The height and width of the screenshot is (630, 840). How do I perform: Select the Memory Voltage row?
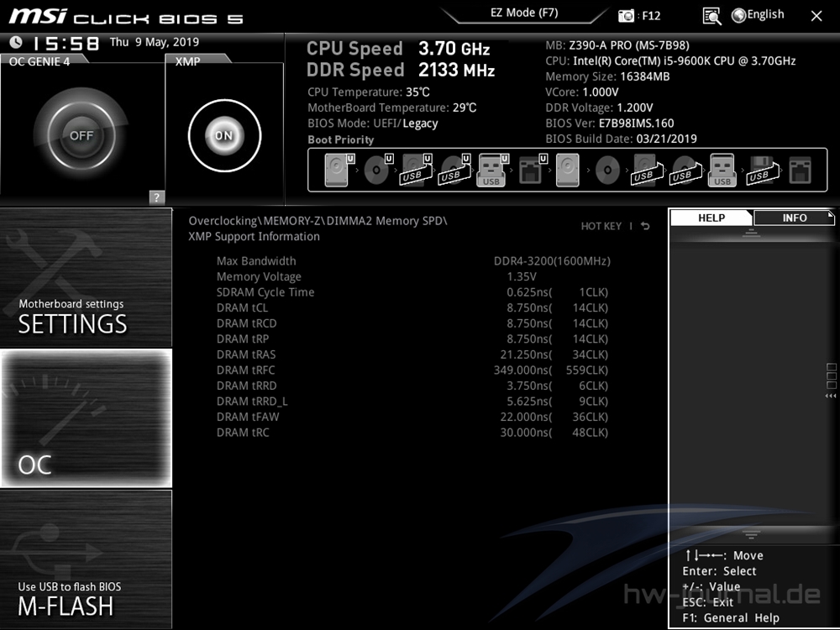pos(412,276)
